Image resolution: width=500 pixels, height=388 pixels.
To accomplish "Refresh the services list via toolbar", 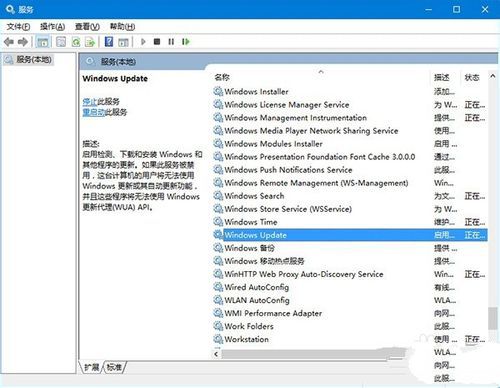I will pyautogui.click(x=76, y=42).
